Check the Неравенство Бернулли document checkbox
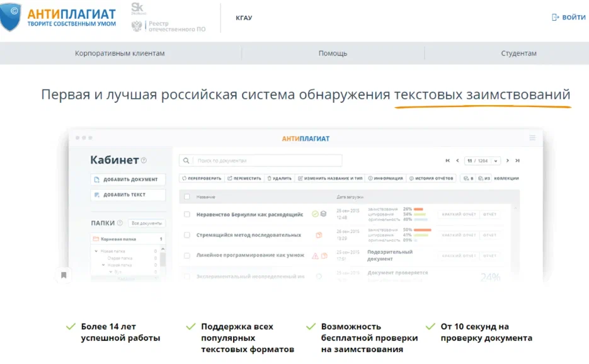 click(187, 214)
